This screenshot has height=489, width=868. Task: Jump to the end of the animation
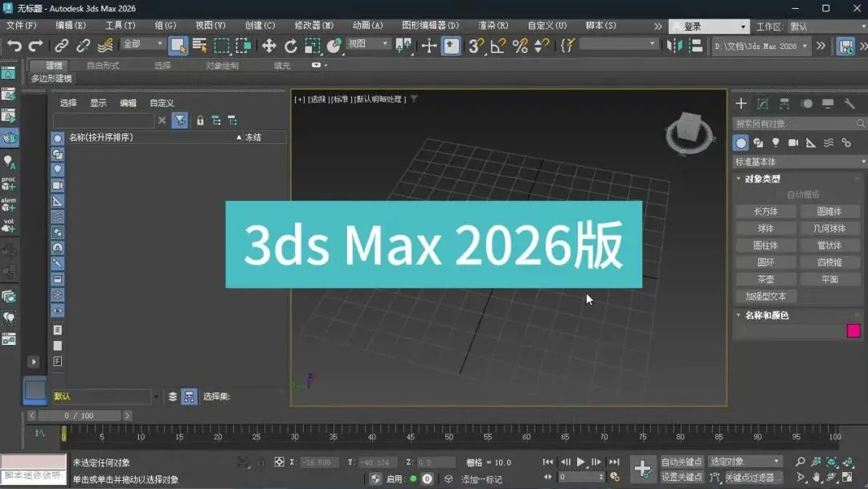pos(615,462)
